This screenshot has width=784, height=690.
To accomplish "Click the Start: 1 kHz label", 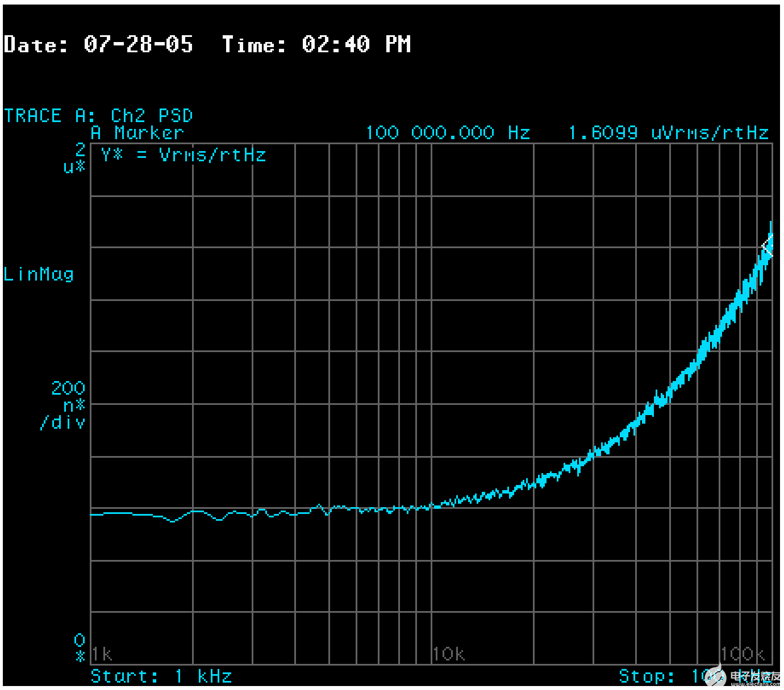I will tap(161, 676).
